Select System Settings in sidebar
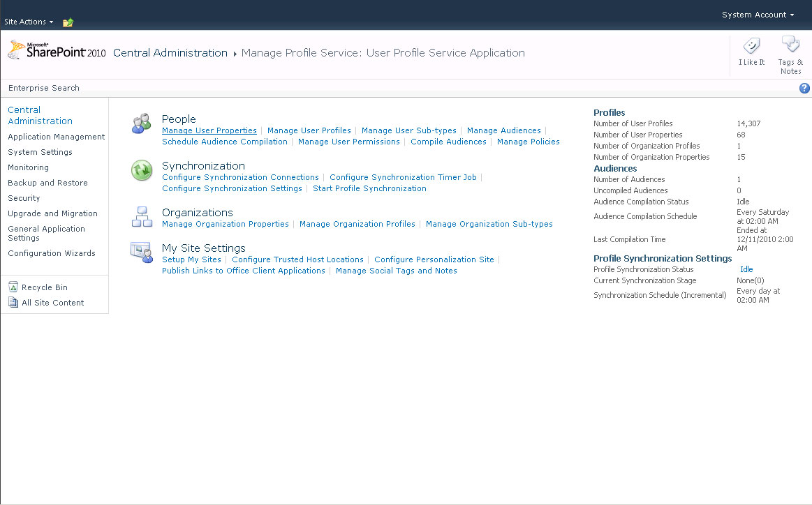Image resolution: width=812 pixels, height=505 pixels. 40,152
